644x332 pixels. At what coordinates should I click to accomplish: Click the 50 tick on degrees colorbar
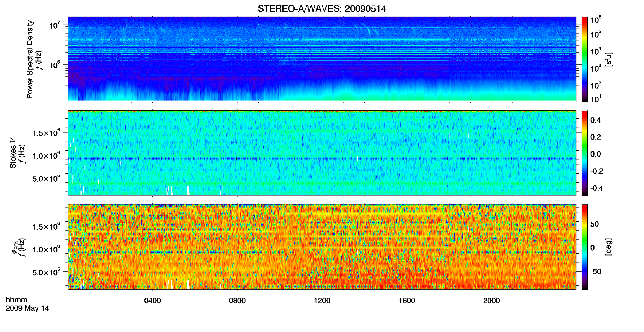click(595, 224)
